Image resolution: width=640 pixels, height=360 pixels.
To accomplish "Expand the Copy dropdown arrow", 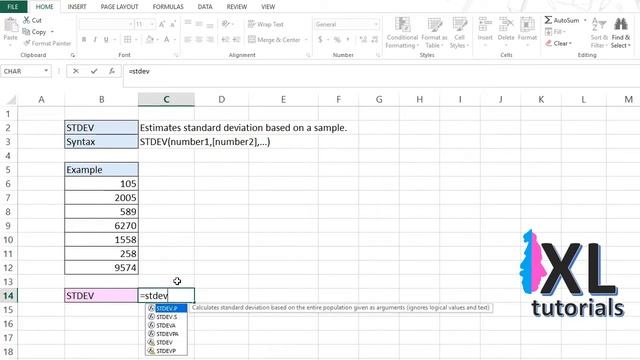I will pyautogui.click(x=52, y=32).
